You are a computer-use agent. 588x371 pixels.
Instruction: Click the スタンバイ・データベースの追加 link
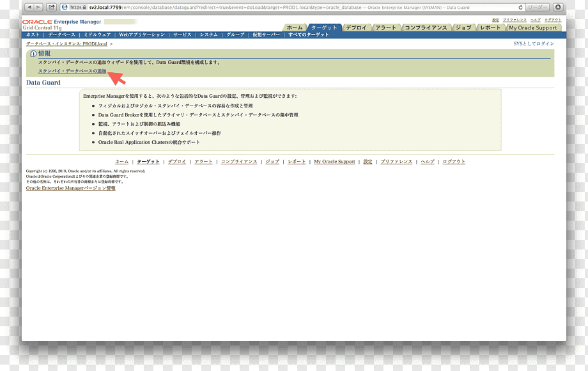coord(72,71)
